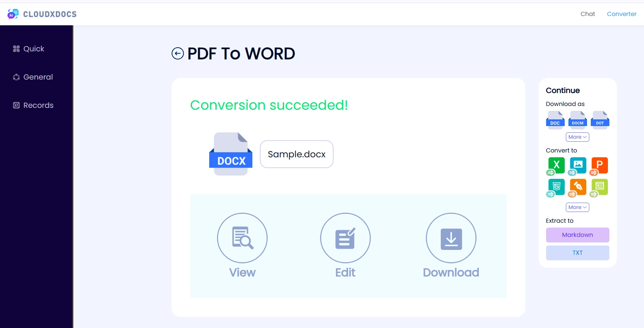Open the View document option
The width and height of the screenshot is (644, 328).
click(x=242, y=238)
